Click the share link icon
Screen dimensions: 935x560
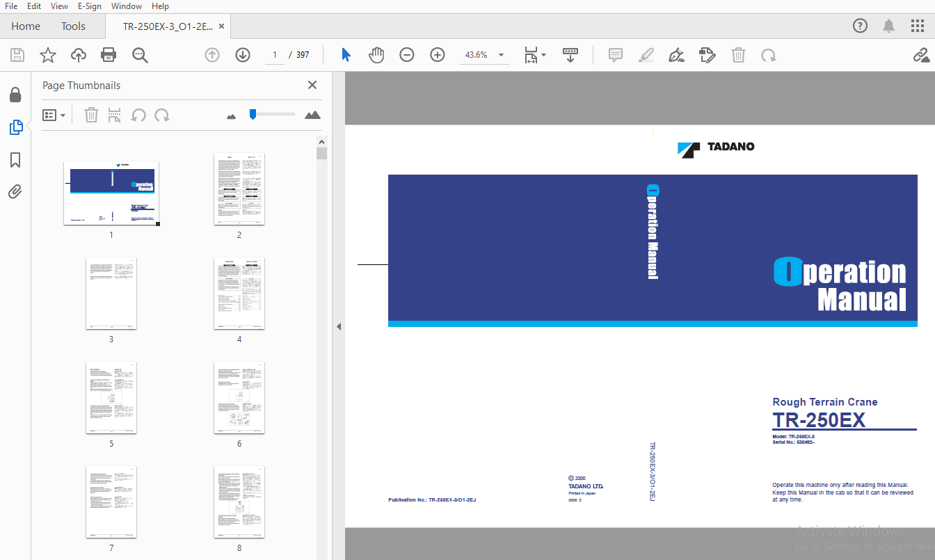click(x=921, y=55)
